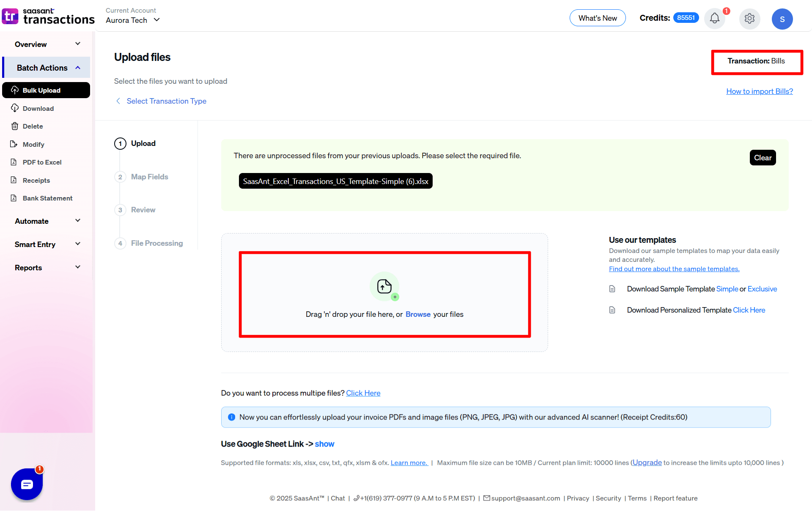The height and width of the screenshot is (511, 812).
Task: Go back via Select Transaction Type link
Action: pyautogui.click(x=166, y=101)
